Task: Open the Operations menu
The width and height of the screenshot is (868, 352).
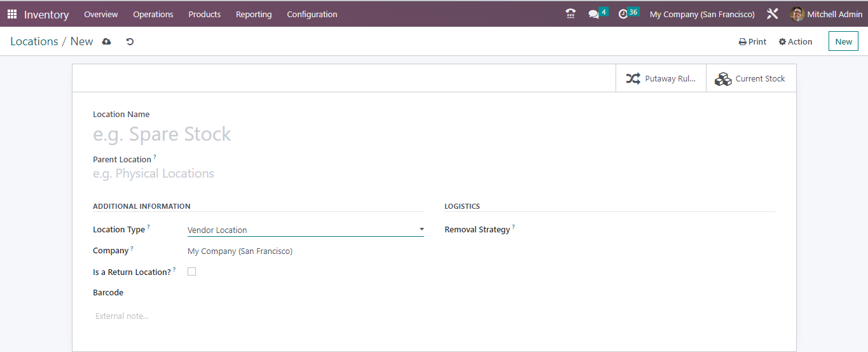Action: point(153,14)
